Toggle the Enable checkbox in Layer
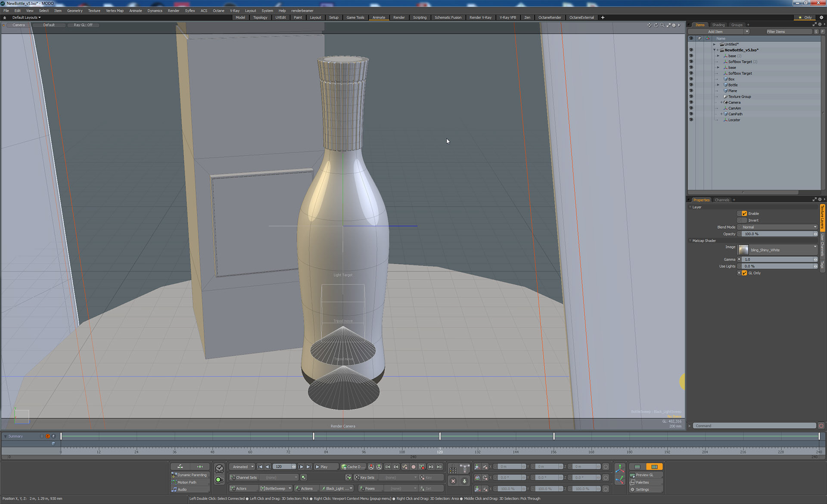 click(744, 214)
